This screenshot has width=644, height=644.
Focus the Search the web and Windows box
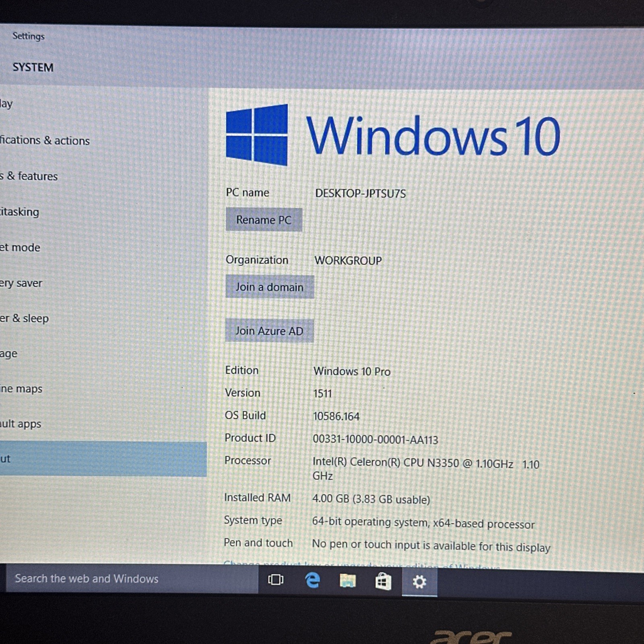click(132, 578)
